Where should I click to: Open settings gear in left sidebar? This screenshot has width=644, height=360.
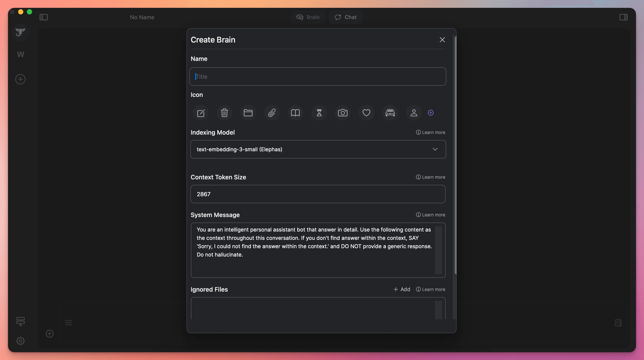click(21, 341)
